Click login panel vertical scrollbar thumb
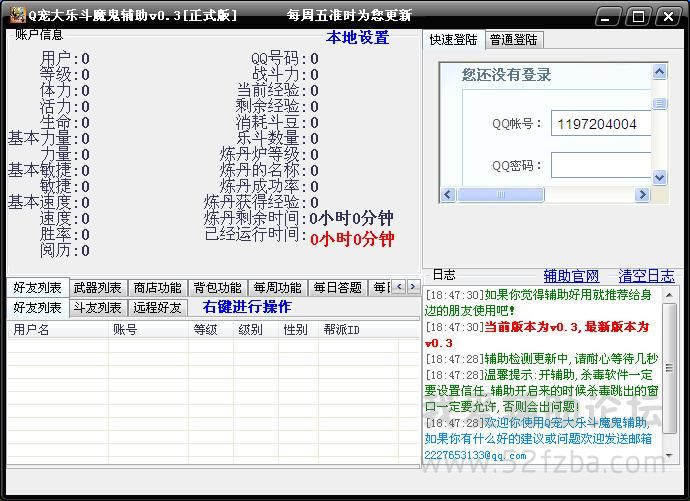The height and width of the screenshot is (501, 690). (x=659, y=104)
